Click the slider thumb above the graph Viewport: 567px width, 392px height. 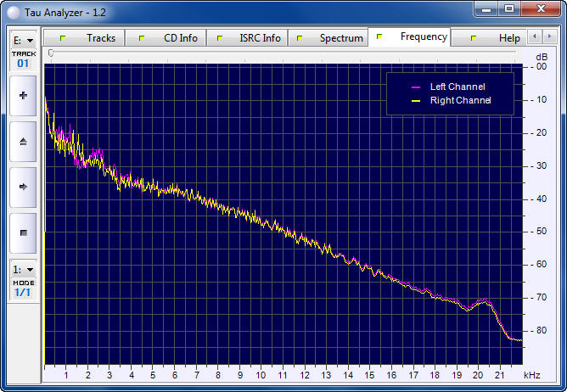[x=51, y=53]
